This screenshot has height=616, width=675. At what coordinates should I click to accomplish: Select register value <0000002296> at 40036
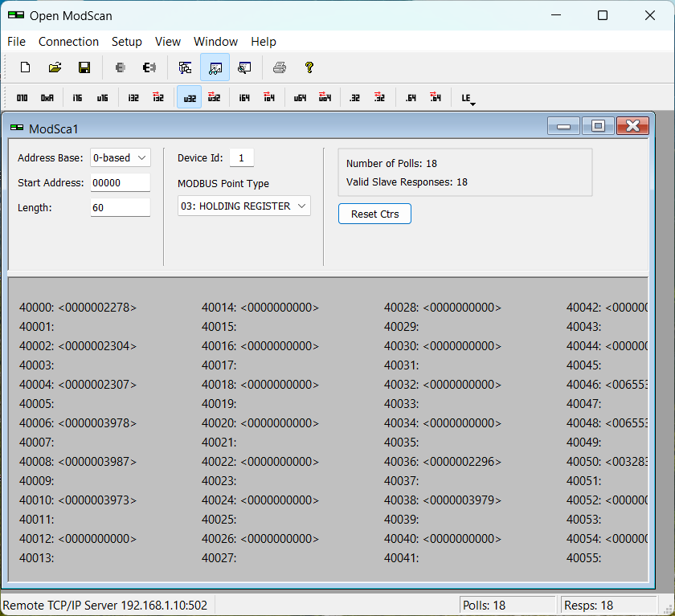tap(462, 462)
